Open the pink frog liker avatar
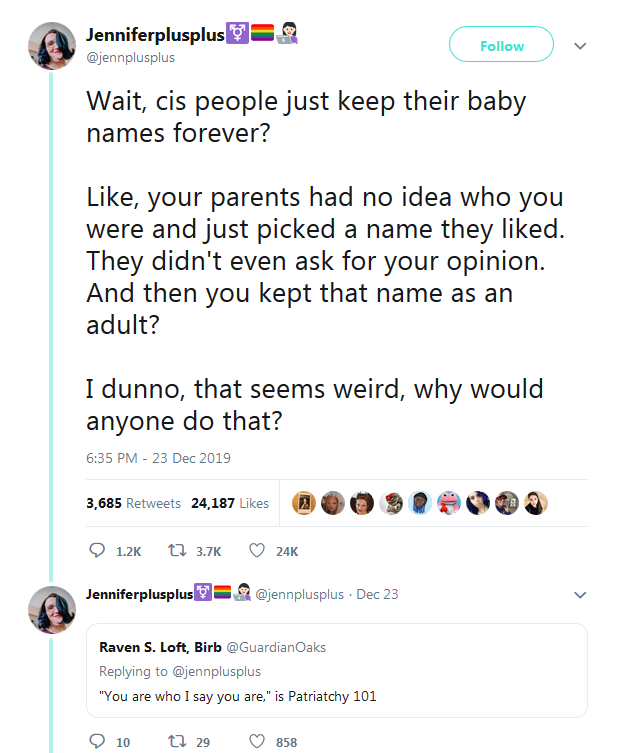This screenshot has width=620, height=753. [450, 503]
